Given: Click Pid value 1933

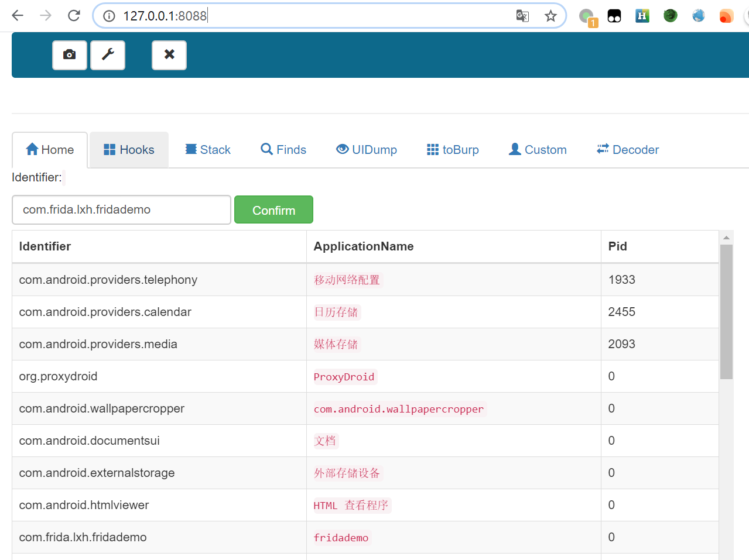Looking at the screenshot, I should (x=621, y=280).
